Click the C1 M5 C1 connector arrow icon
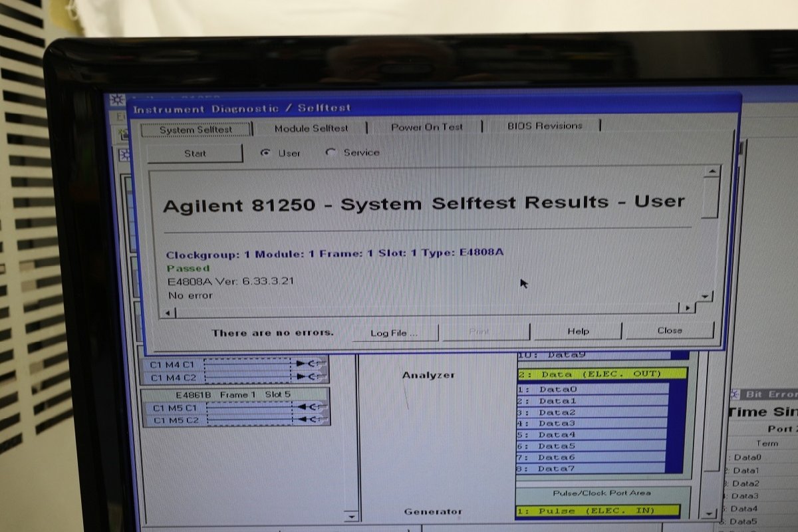 pos(311,407)
